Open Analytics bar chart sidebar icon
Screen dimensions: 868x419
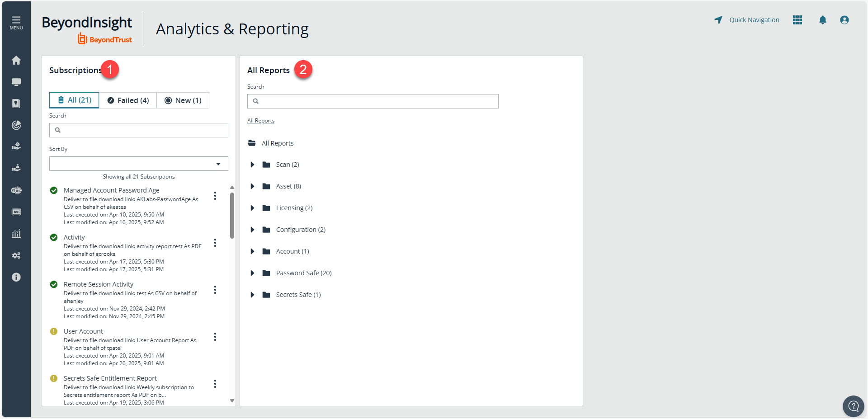tap(16, 234)
